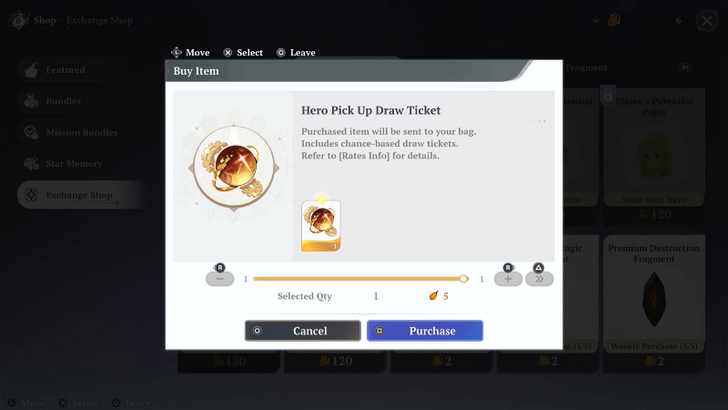The width and height of the screenshot is (728, 410).
Task: Increase quantity with the plus button
Action: point(508,279)
